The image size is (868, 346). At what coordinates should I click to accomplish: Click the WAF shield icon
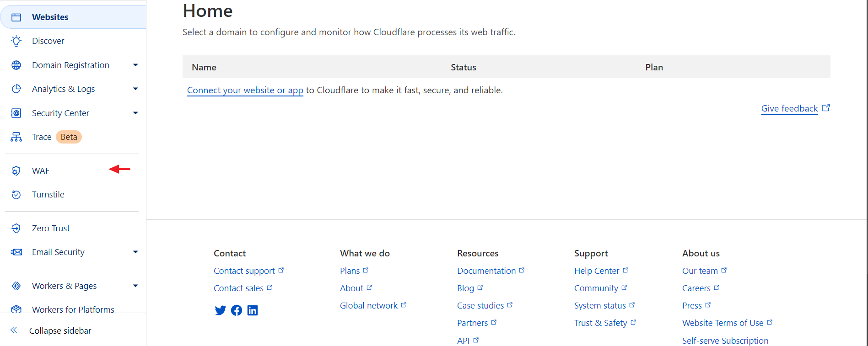[16, 171]
